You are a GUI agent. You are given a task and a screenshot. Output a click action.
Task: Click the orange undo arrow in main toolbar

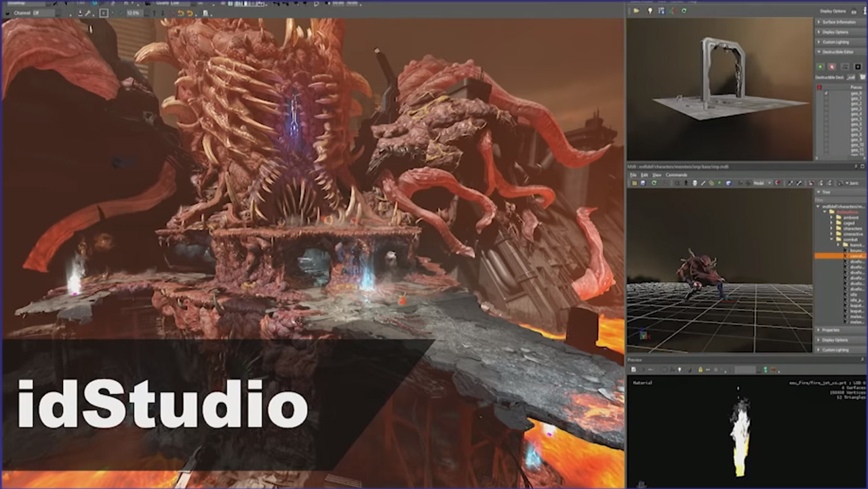coord(180,13)
